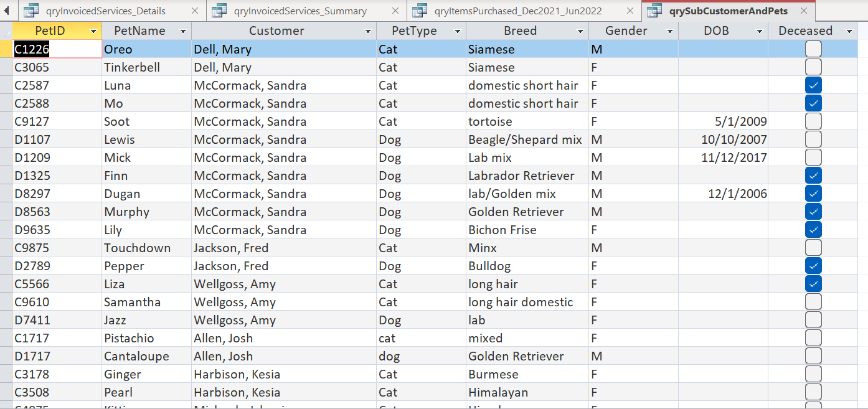Image resolution: width=868 pixels, height=409 pixels.
Task: Click the row selector for record D1107
Action: click(6, 139)
